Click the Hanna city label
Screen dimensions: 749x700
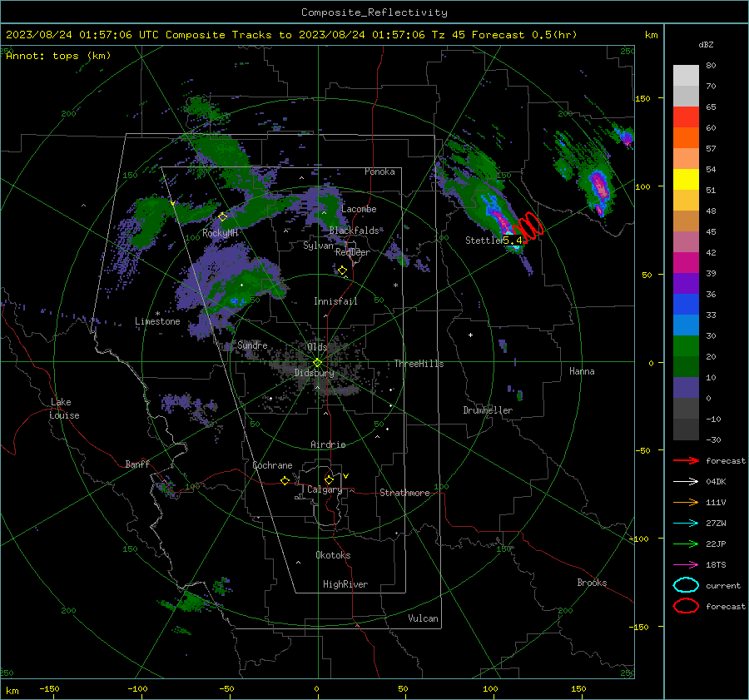582,371
